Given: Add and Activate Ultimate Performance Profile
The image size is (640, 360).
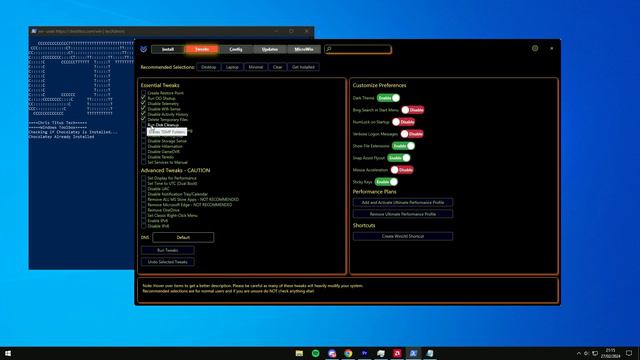Looking at the screenshot, I should coord(403,202).
